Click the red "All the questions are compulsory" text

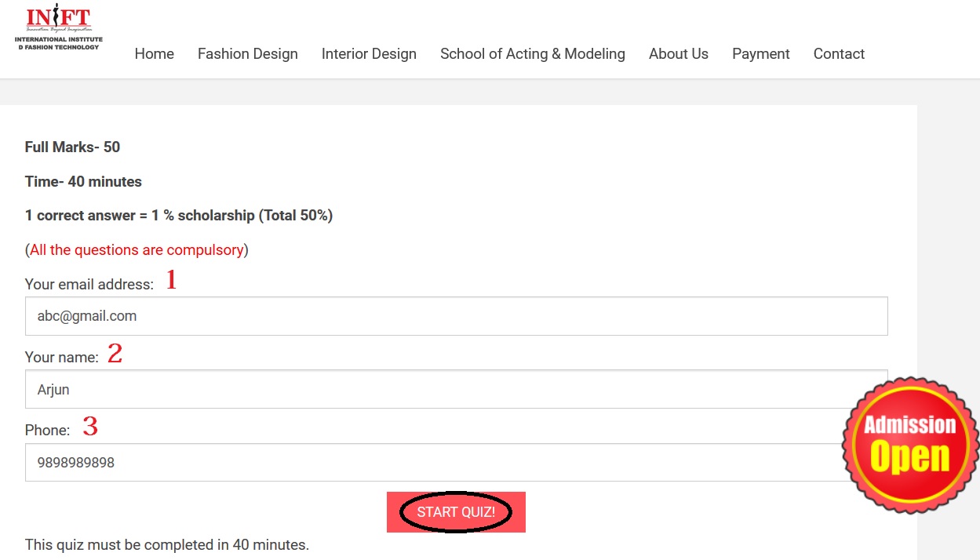coord(137,250)
